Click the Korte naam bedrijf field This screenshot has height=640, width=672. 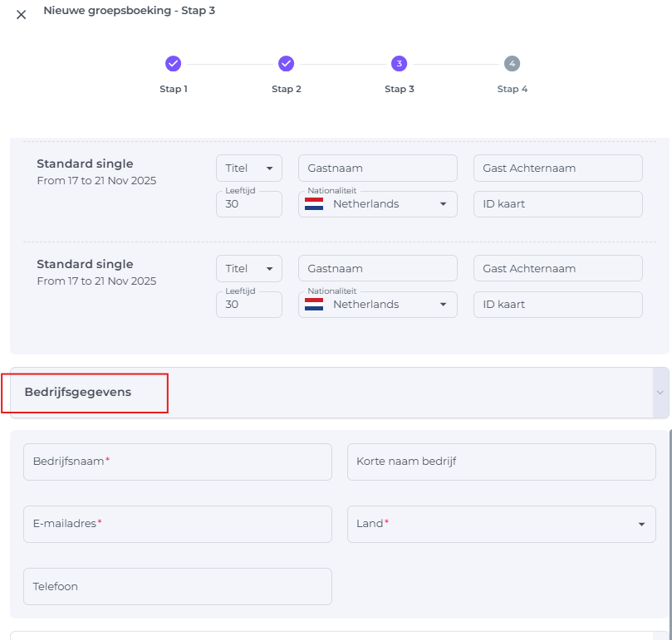(x=501, y=462)
